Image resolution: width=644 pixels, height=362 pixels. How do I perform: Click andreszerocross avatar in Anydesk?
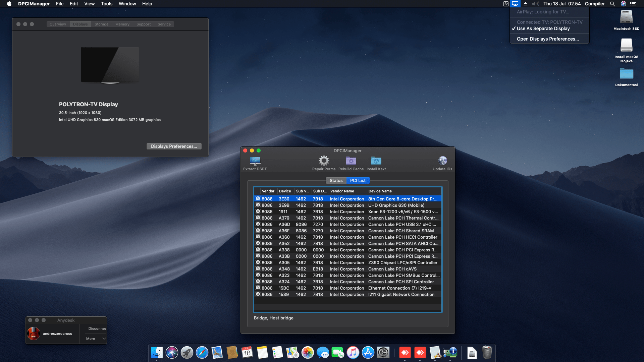coord(34,334)
